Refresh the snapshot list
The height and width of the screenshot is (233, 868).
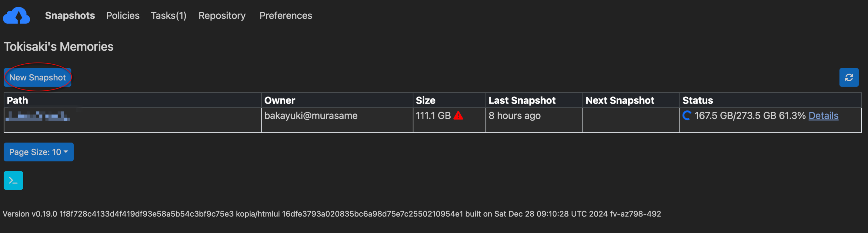(x=849, y=78)
